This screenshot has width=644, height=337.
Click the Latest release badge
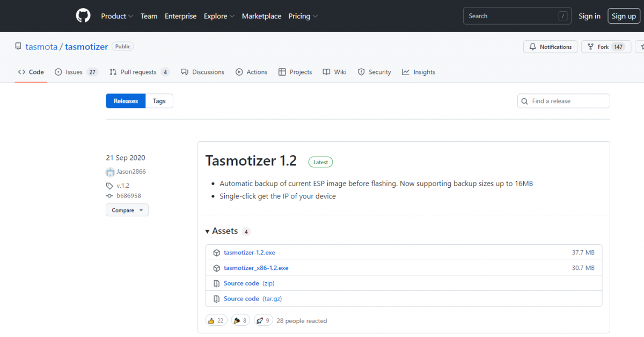point(320,162)
